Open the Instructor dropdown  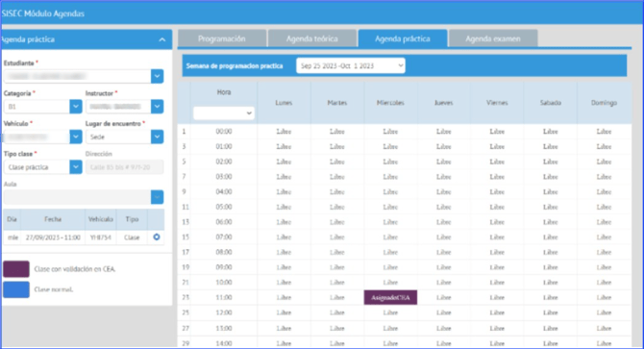[x=157, y=107]
